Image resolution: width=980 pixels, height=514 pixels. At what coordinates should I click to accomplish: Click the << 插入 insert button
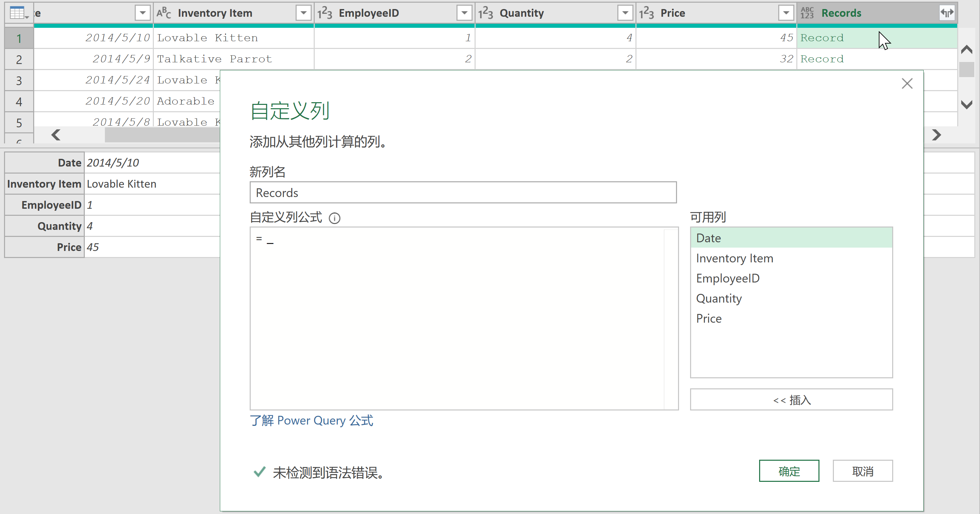coord(791,399)
